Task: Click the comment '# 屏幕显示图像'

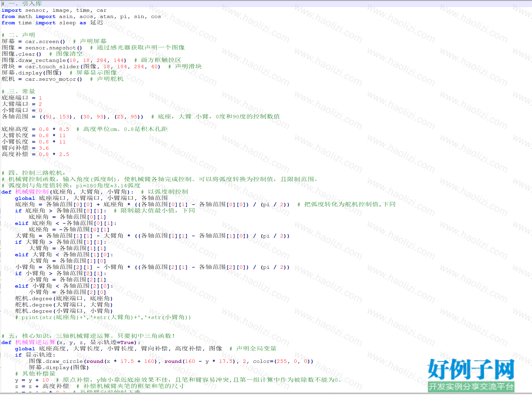Action: pos(93,73)
